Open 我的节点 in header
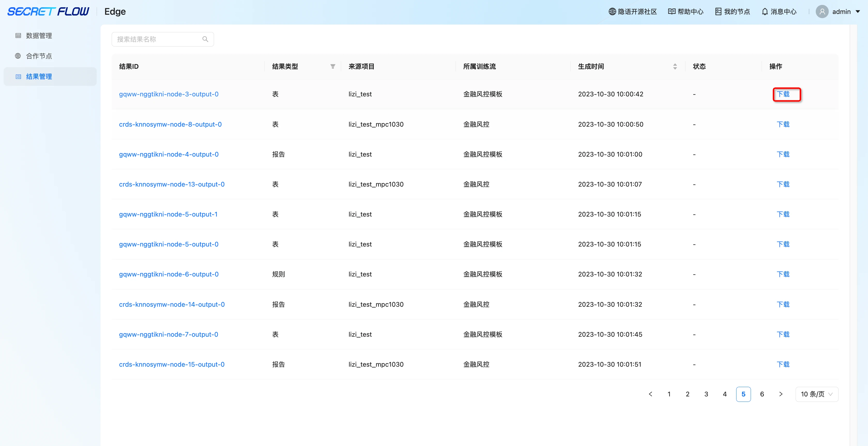This screenshot has width=868, height=446. (x=732, y=11)
